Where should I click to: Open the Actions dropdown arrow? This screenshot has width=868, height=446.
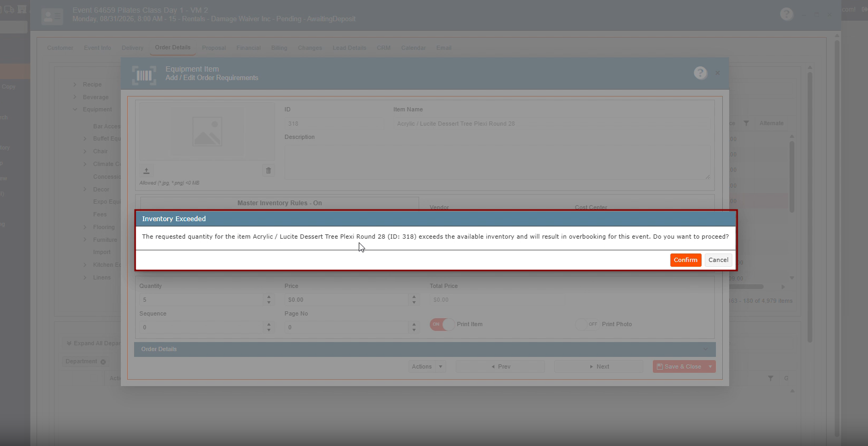pos(440,366)
